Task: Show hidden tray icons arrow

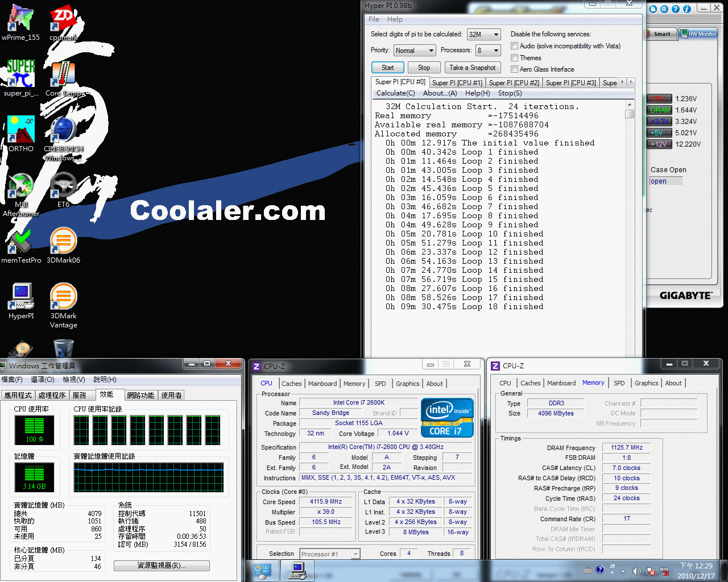Action: tap(623, 571)
